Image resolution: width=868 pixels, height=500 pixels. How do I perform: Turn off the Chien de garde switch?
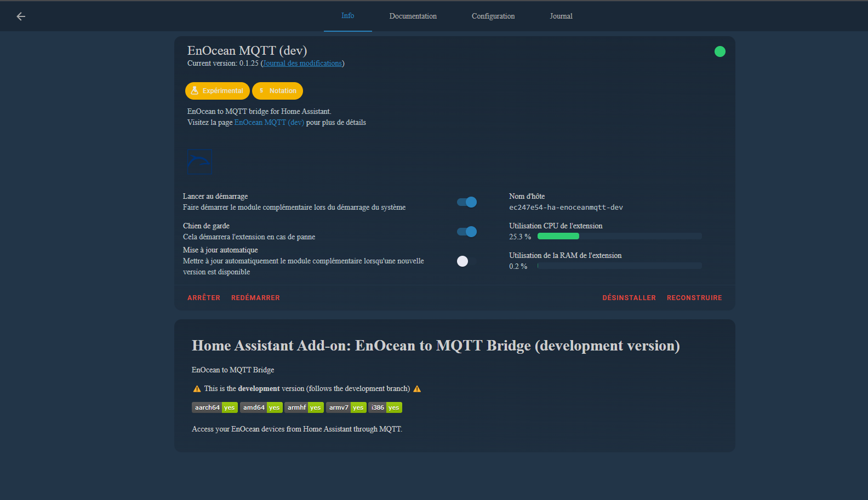[467, 232]
